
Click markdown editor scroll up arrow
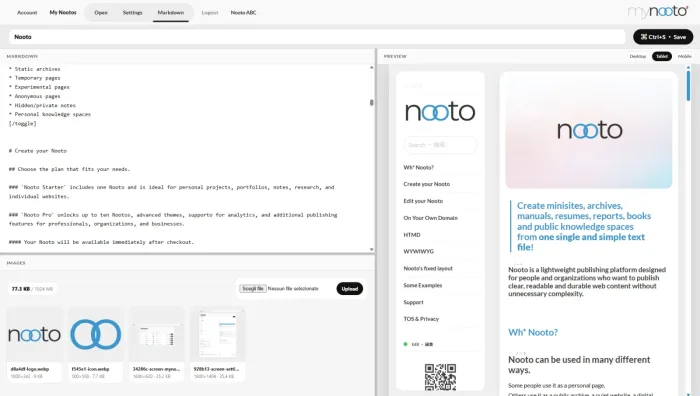[371, 67]
